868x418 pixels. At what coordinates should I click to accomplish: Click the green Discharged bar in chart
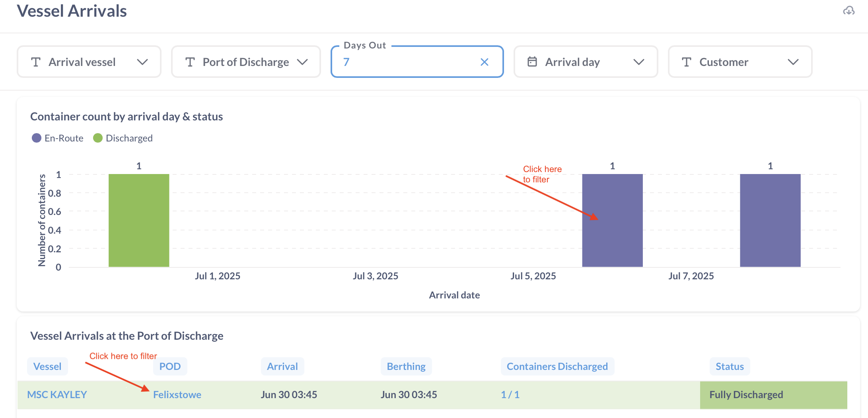click(139, 221)
